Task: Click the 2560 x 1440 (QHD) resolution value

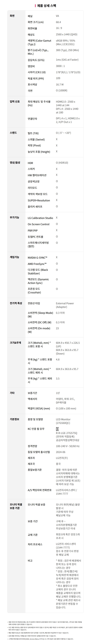Action: [x=67, y=34]
